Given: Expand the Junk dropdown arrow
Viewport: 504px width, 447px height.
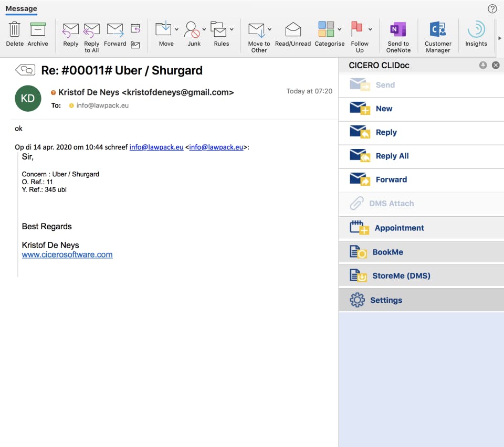Looking at the screenshot, I should [x=204, y=29].
